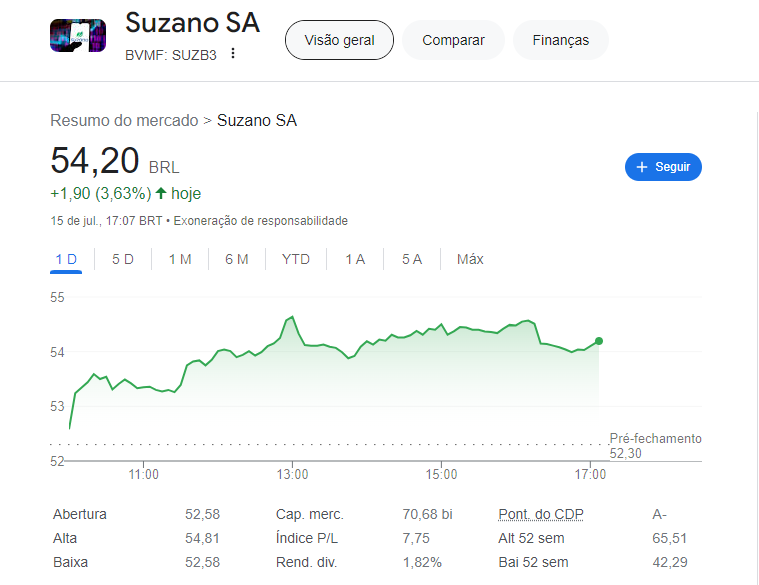Click the plus icon on Seguir
Image resolution: width=759 pixels, height=585 pixels.
point(642,167)
